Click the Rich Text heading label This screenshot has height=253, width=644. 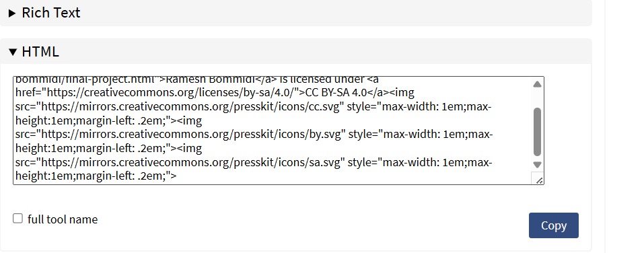[51, 13]
